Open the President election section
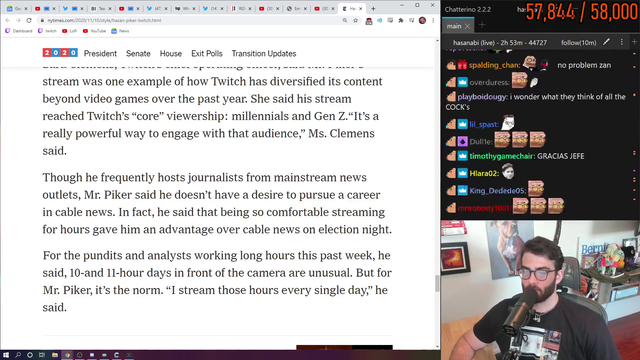Screen dimensions: 640x360 (x=100, y=53)
